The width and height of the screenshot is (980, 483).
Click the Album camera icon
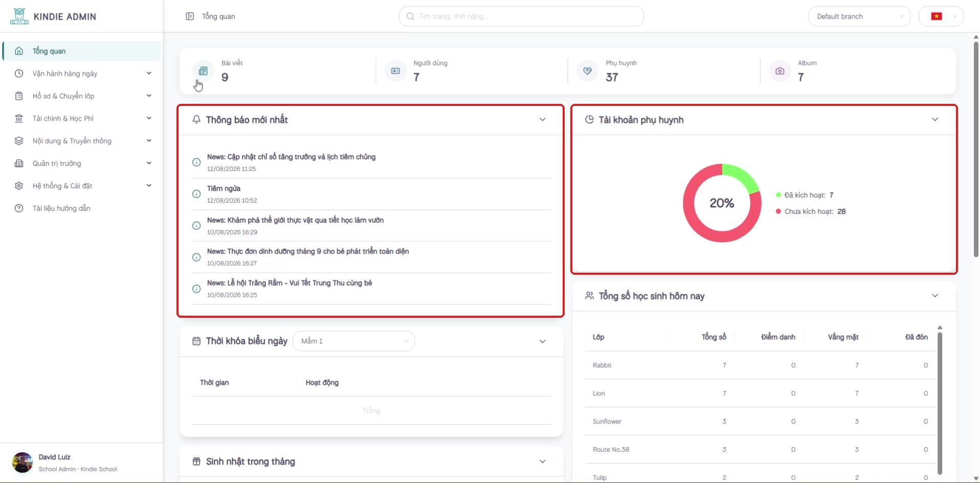tap(780, 71)
